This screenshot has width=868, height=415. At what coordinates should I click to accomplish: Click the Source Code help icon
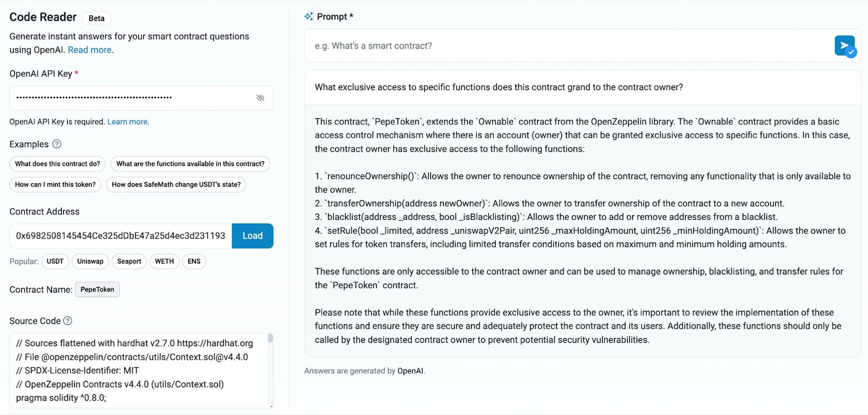(x=68, y=321)
